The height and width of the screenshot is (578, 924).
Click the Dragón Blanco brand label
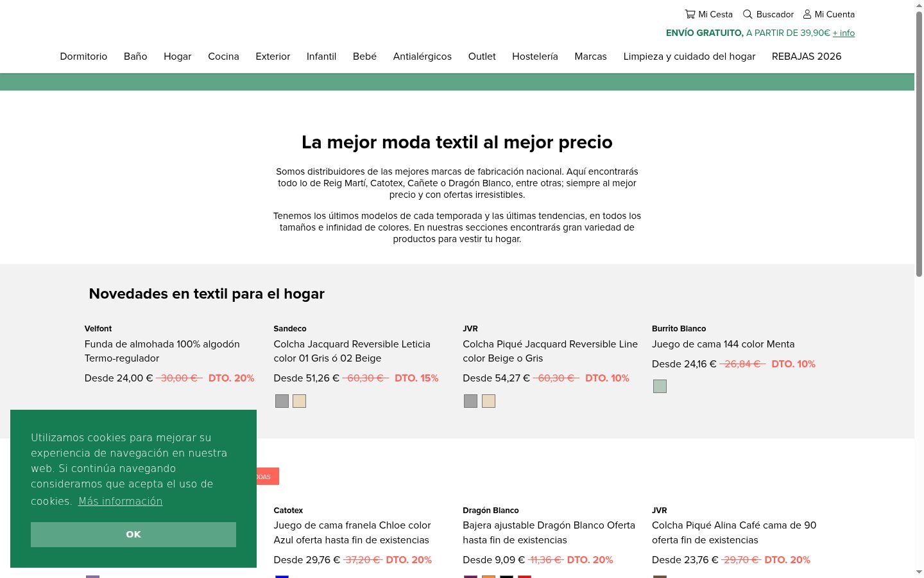point(491,511)
